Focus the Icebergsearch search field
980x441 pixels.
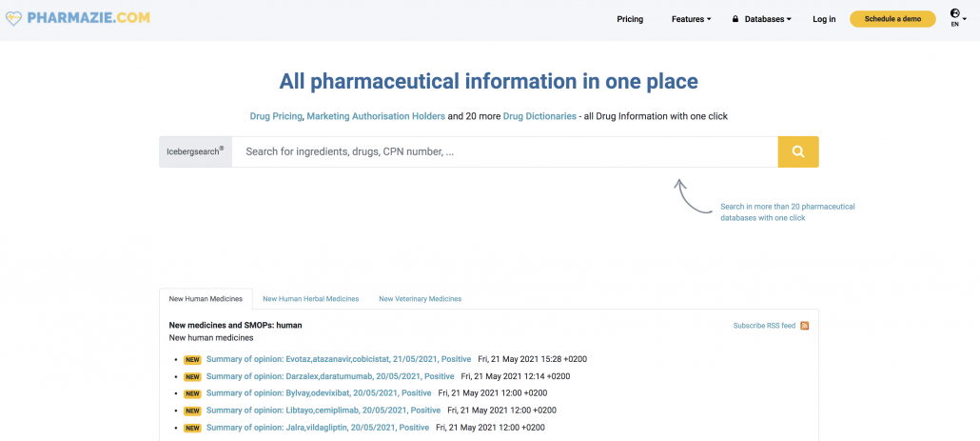click(x=505, y=152)
